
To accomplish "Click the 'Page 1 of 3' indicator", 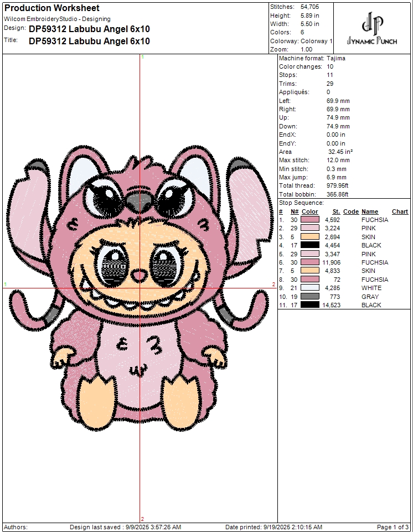I will [393, 527].
